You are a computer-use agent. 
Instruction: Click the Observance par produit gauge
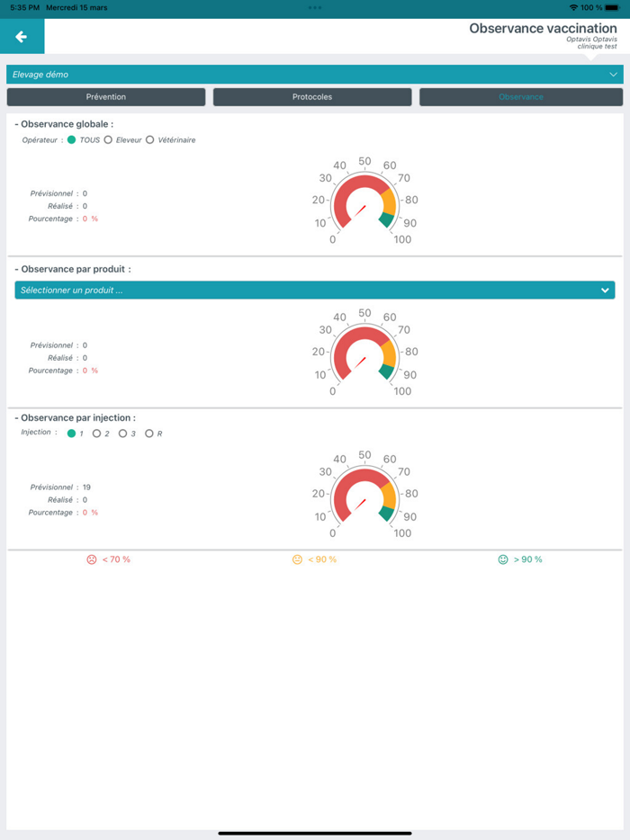click(364, 353)
